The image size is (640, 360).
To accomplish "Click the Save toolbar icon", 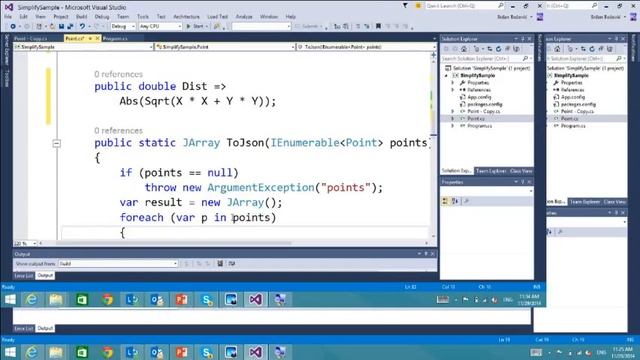I will tap(61, 27).
